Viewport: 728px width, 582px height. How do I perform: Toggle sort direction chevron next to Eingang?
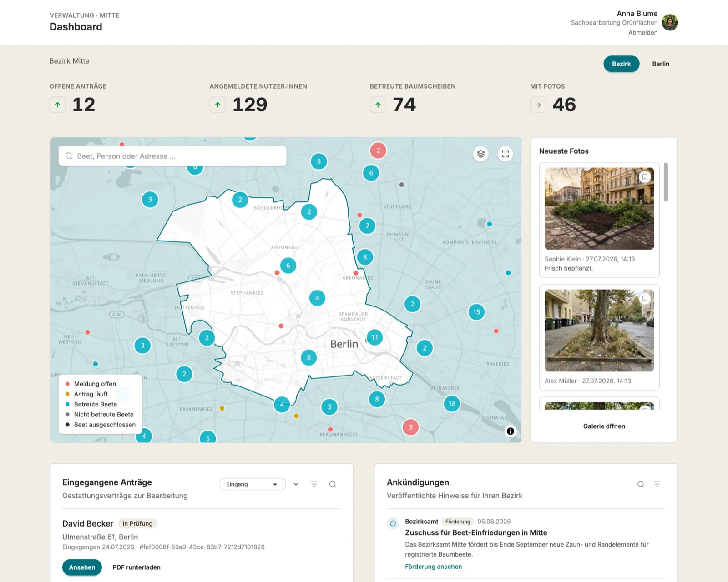tap(296, 484)
